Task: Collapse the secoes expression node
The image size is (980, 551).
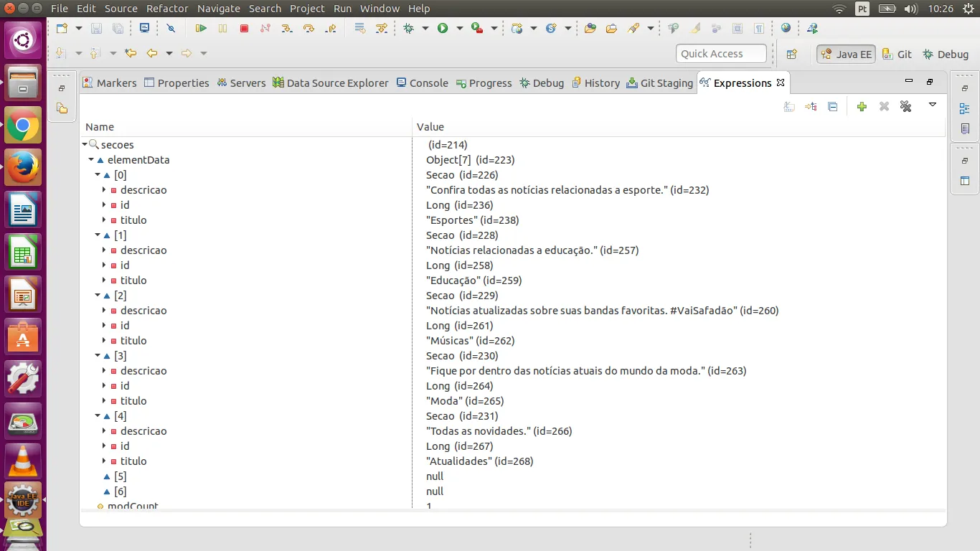Action: (85, 145)
